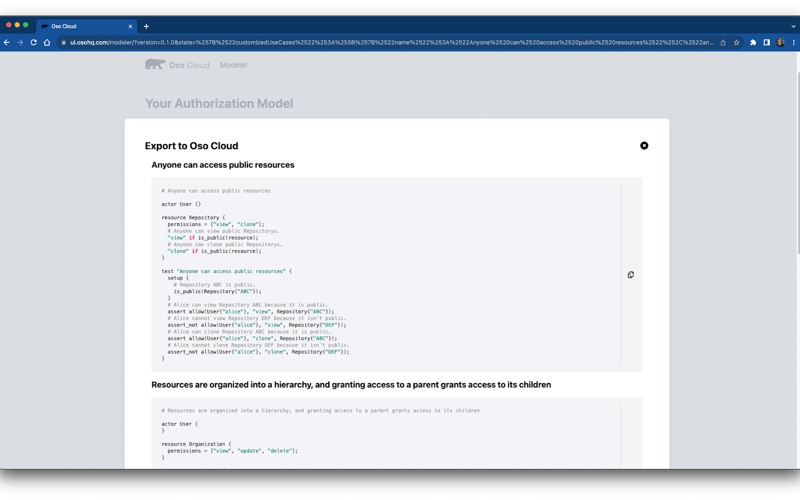Screen dimensions: 800x500
Task: Open browser extensions puzzle icon
Action: [753, 42]
